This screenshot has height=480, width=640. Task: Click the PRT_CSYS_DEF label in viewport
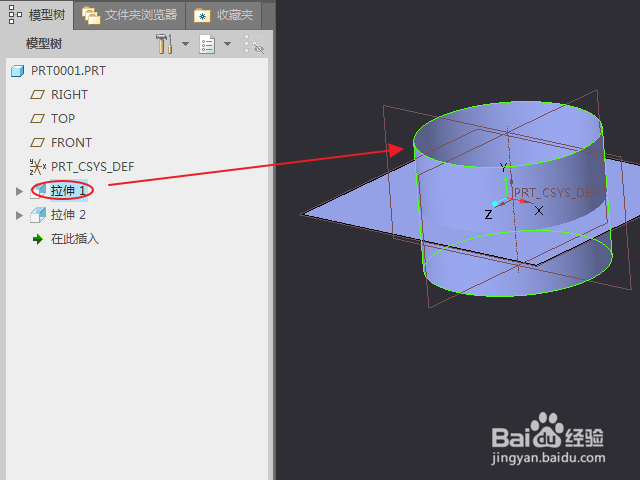(556, 193)
